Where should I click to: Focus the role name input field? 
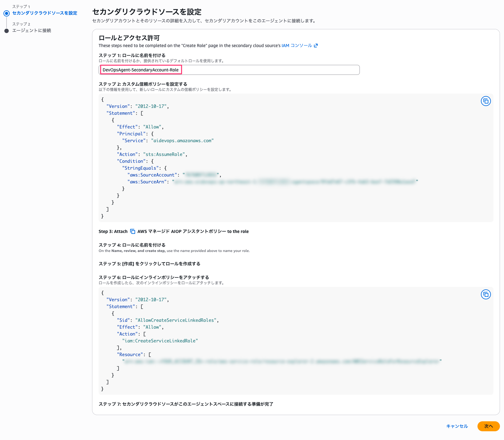point(229,70)
